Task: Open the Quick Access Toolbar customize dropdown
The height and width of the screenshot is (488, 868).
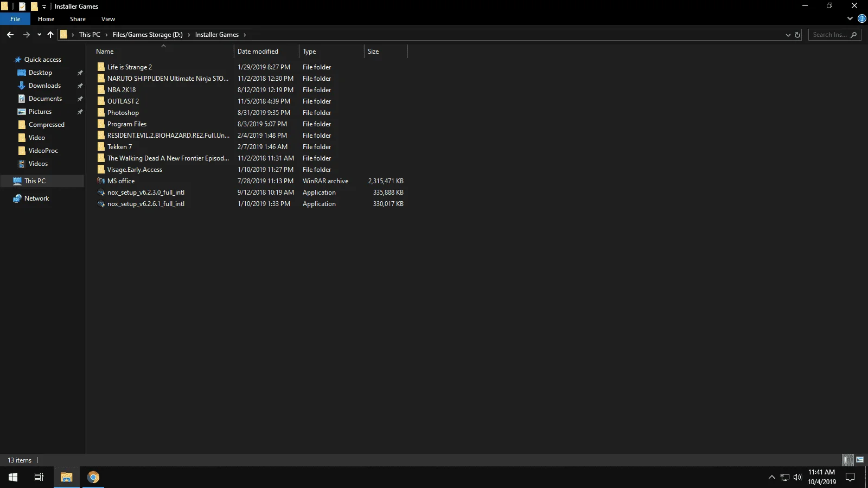Action: 44,7
